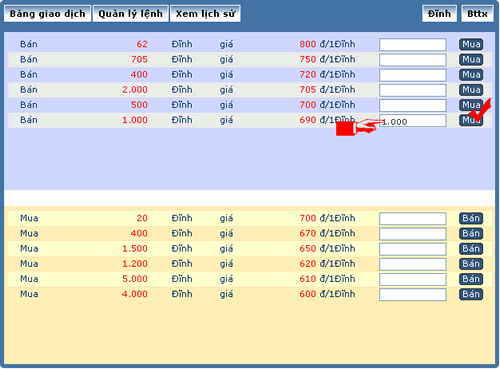The height and width of the screenshot is (369, 500).
Task: Select the sell quantity 705
Action: pyautogui.click(x=139, y=59)
